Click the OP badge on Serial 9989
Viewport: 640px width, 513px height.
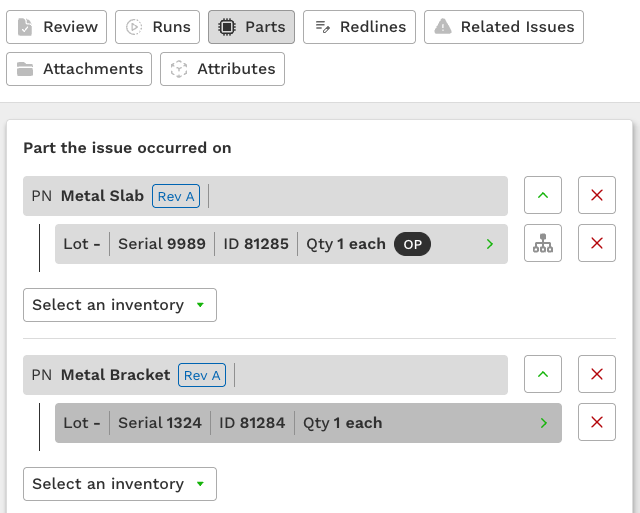[412, 244]
